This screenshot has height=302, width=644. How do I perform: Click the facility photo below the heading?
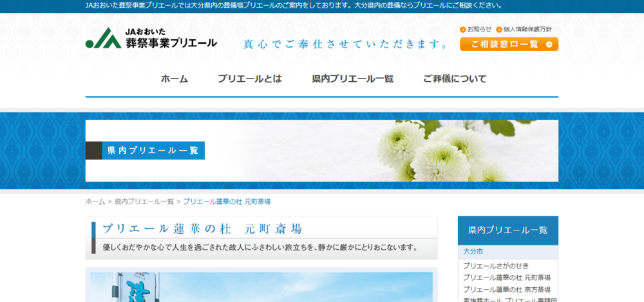261,287
